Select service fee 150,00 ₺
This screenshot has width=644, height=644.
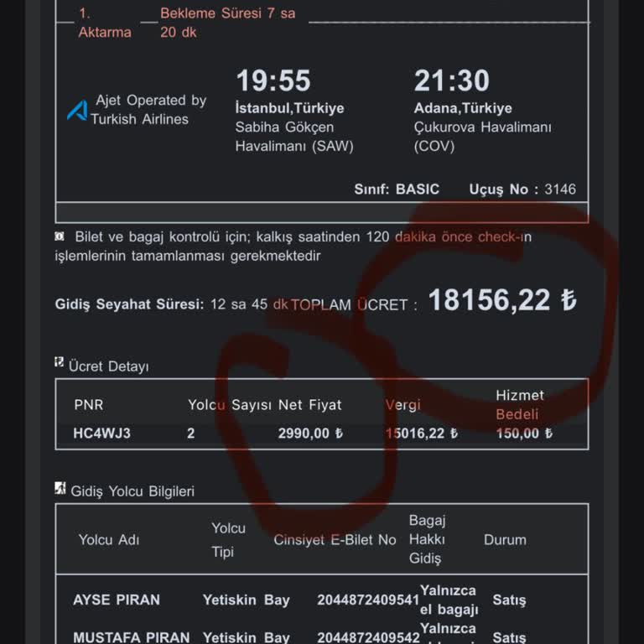(524, 434)
